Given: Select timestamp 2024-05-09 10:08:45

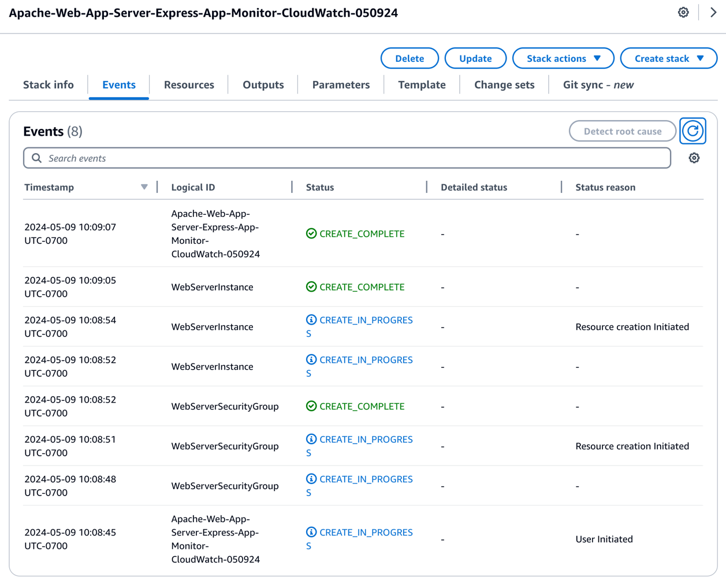Looking at the screenshot, I should coord(70,539).
